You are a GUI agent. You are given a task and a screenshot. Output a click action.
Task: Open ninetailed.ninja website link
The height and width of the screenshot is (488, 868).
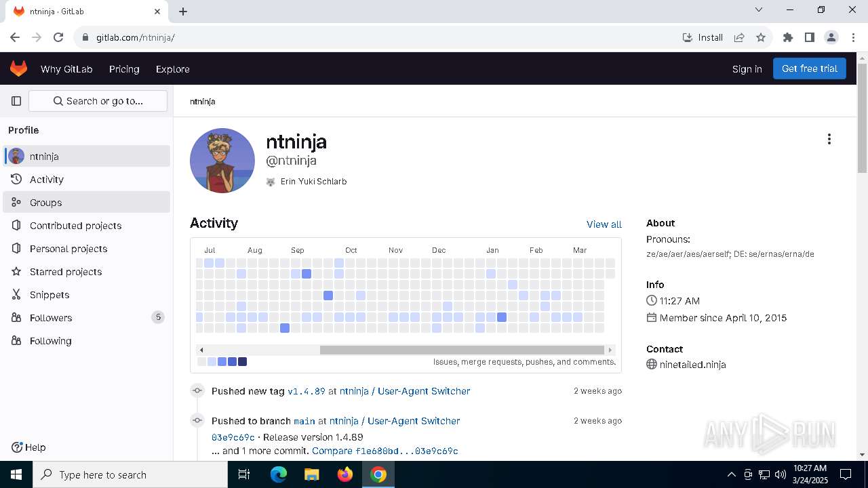click(x=693, y=365)
